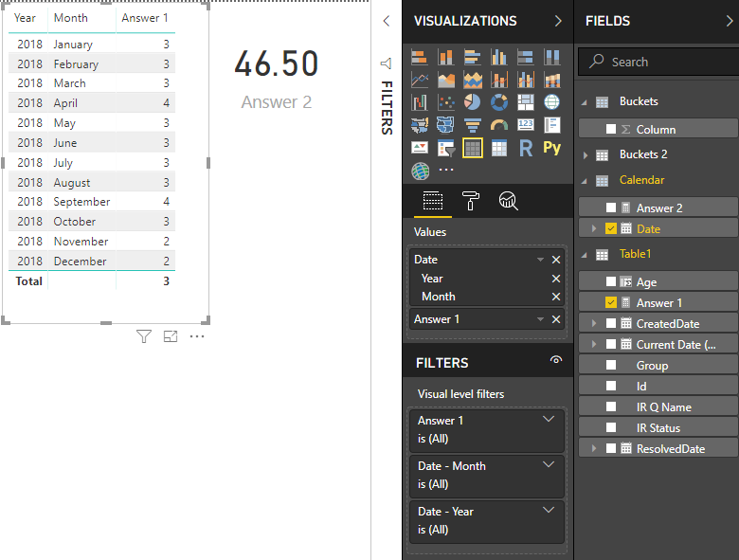Expand the ResolvedDate hierarchy
This screenshot has height=560, width=739.
594,448
